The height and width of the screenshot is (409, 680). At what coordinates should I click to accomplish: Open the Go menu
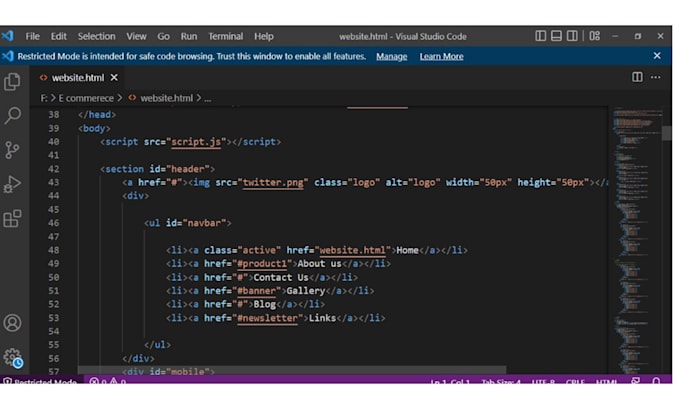point(163,36)
